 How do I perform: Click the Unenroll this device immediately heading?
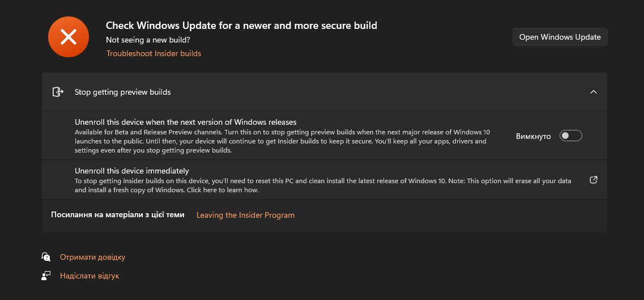[132, 171]
